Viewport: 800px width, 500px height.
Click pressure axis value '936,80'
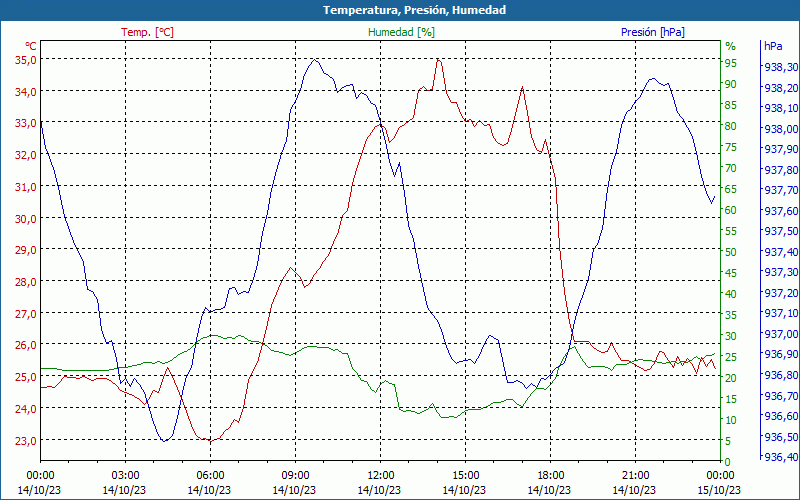(x=781, y=376)
